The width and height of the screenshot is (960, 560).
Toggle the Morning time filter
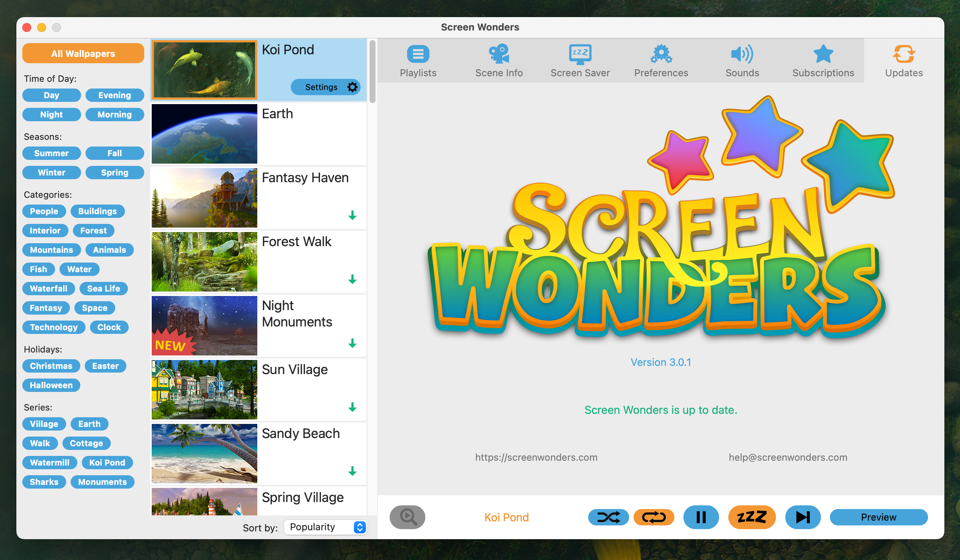click(115, 114)
